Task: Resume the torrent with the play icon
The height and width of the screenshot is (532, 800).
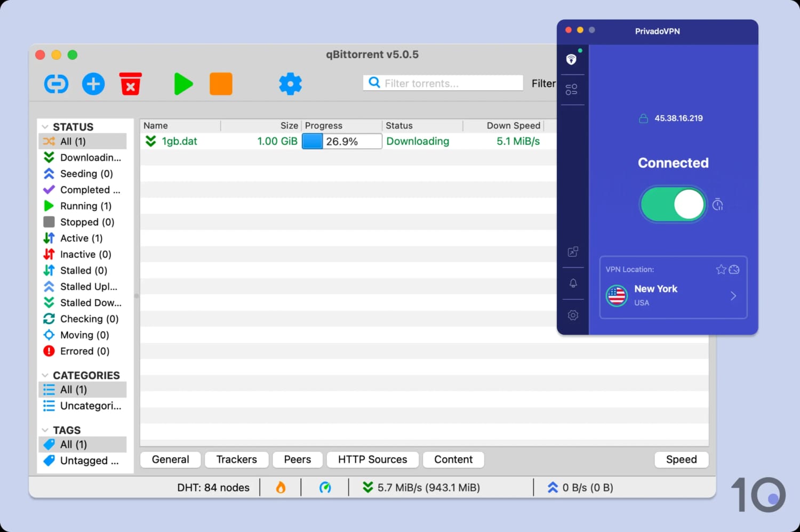Action: [x=183, y=84]
